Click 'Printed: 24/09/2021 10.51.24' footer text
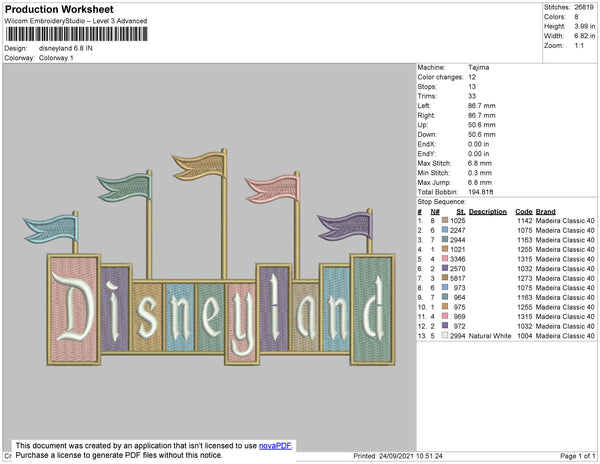The width and height of the screenshot is (600, 464). click(x=398, y=456)
